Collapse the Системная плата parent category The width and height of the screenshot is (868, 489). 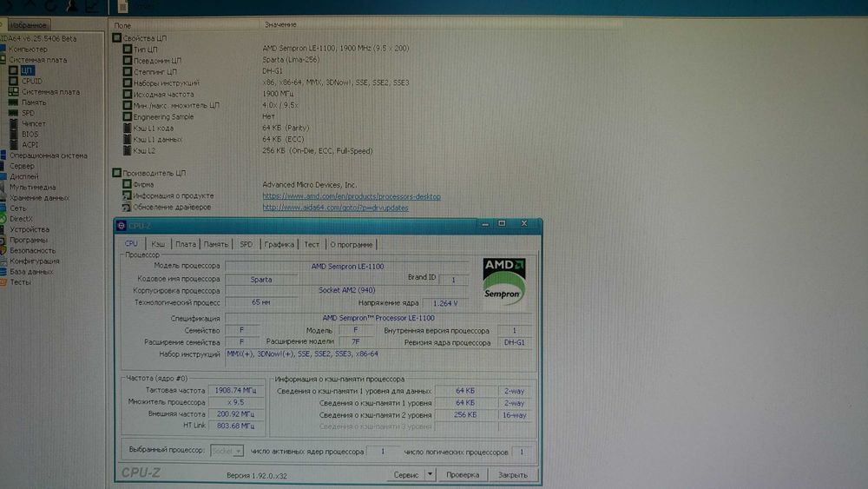tap(37, 60)
